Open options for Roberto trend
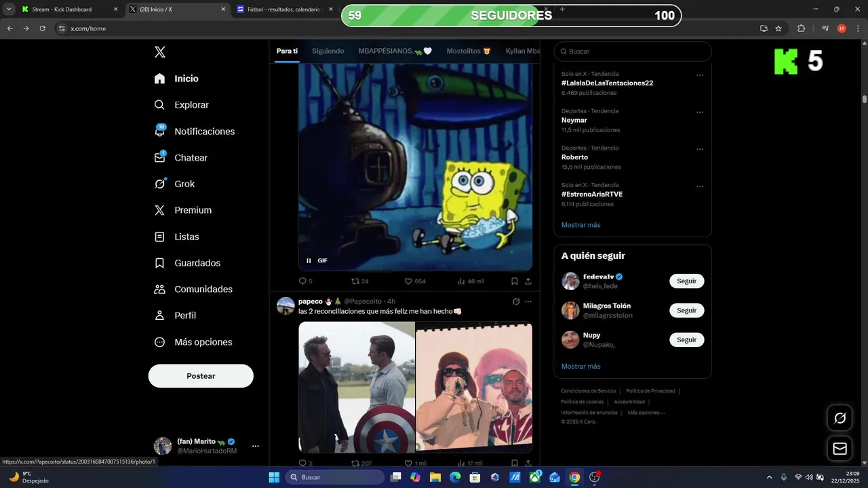The image size is (868, 488). [700, 149]
